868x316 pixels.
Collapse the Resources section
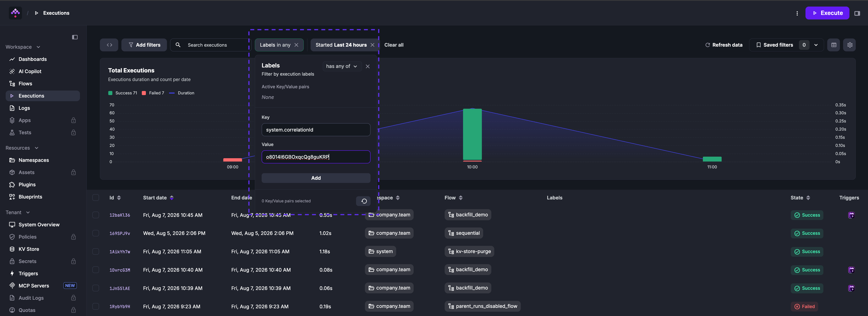pos(22,148)
